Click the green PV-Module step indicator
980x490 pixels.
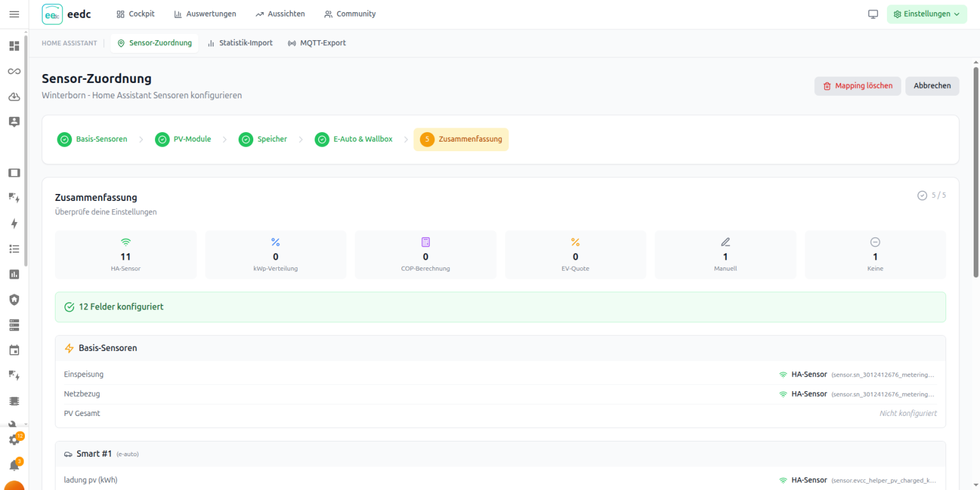(x=161, y=139)
